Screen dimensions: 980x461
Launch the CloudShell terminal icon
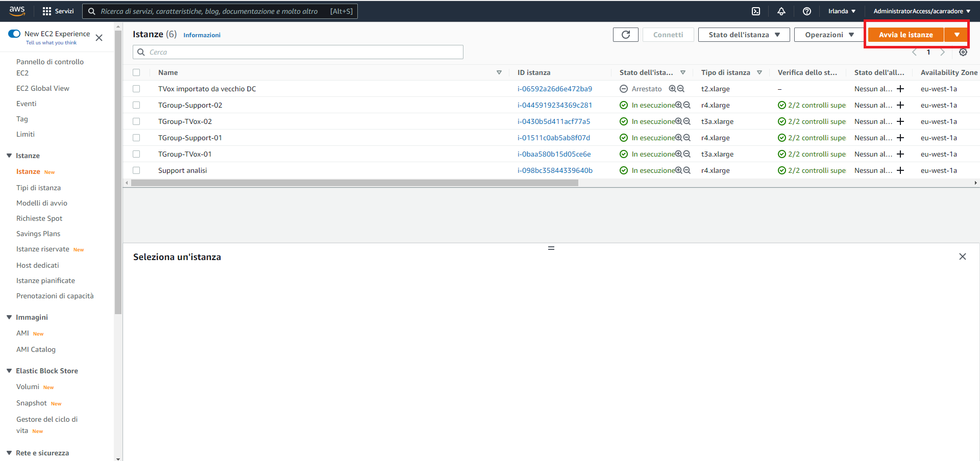coord(756,11)
